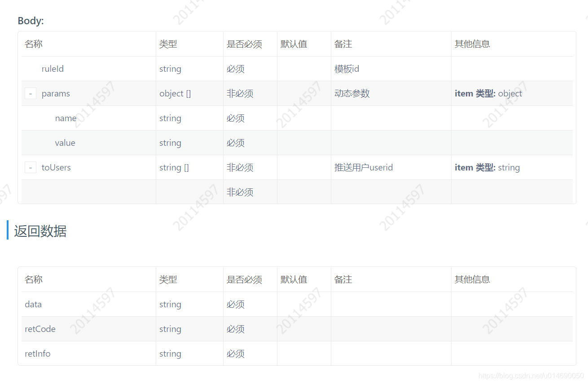588x384 pixels.
Task: Click the 推送用户userid remark cell
Action: click(x=364, y=167)
